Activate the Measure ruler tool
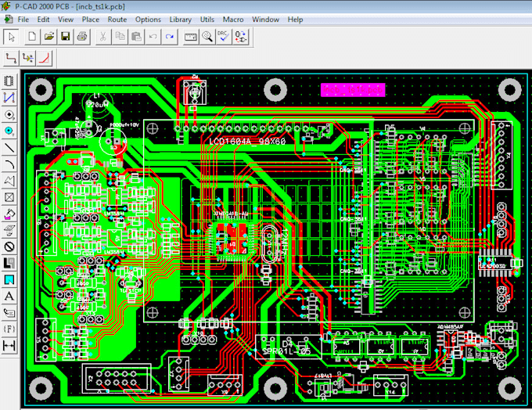The width and height of the screenshot is (532, 410). [191, 37]
